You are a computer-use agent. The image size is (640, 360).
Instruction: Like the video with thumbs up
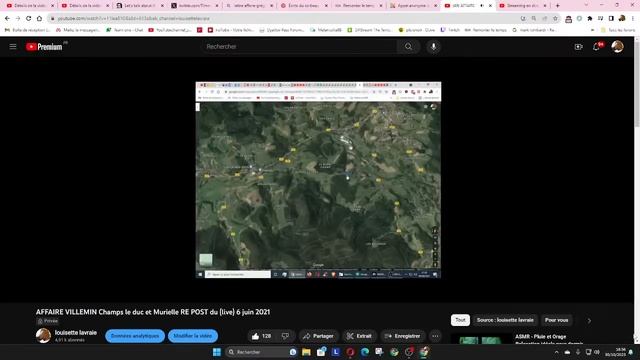click(261, 336)
